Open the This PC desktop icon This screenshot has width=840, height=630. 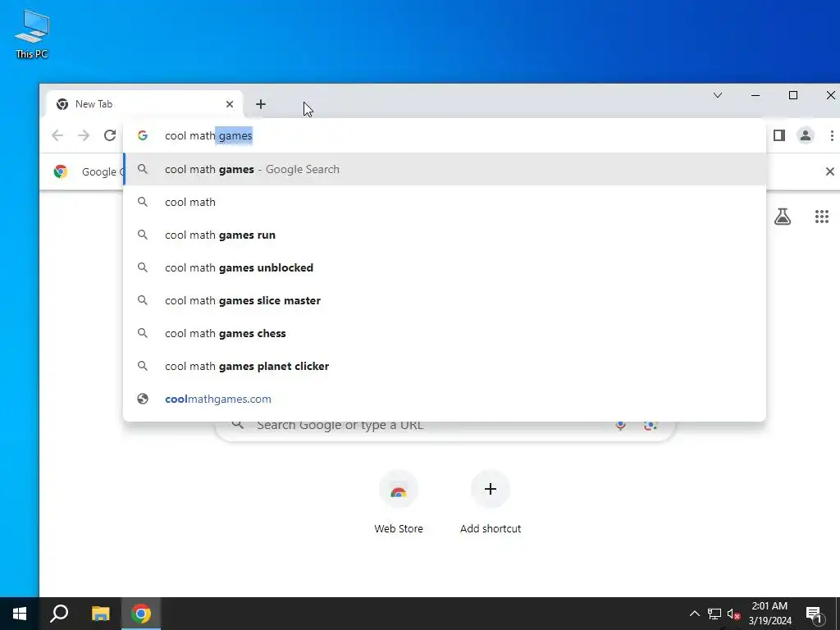[32, 34]
